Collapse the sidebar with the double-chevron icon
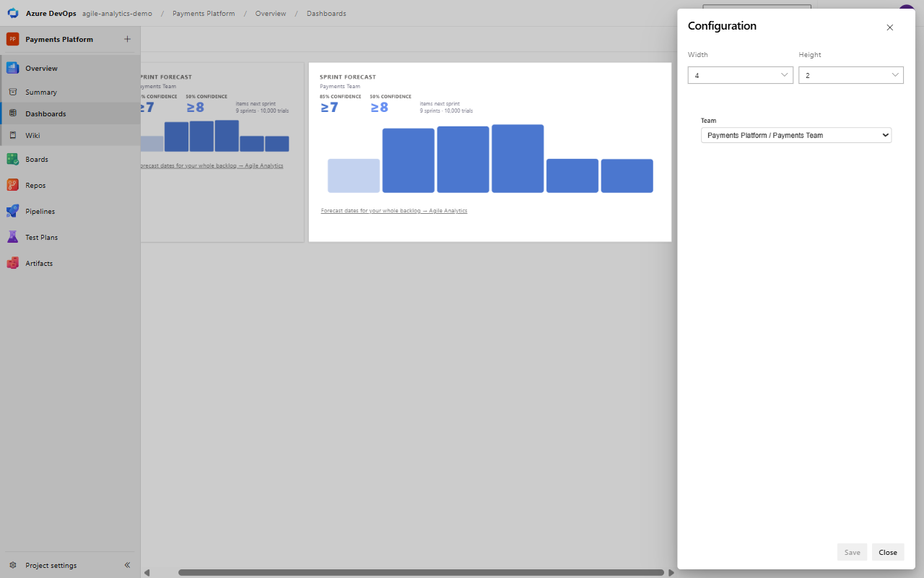Image resolution: width=924 pixels, height=578 pixels. tap(127, 565)
